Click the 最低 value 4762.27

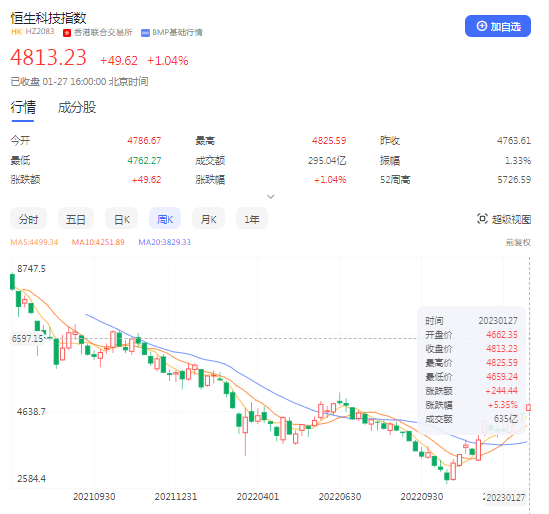tap(144, 160)
